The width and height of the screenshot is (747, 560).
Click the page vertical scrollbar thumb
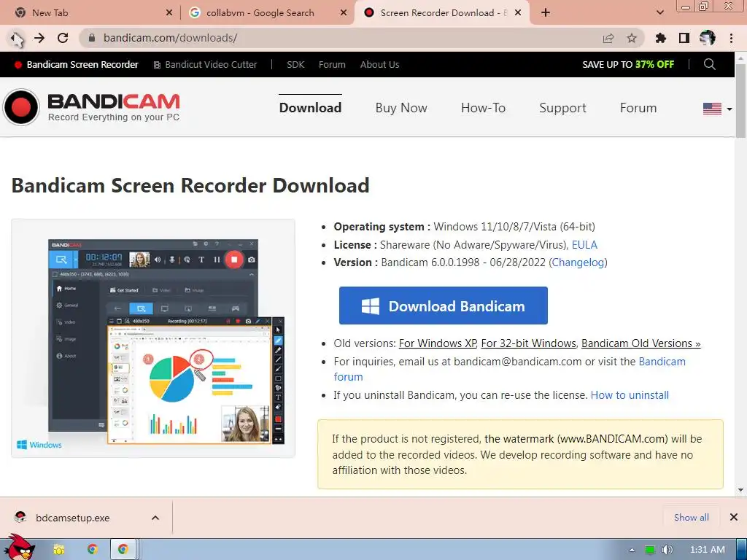(x=741, y=100)
